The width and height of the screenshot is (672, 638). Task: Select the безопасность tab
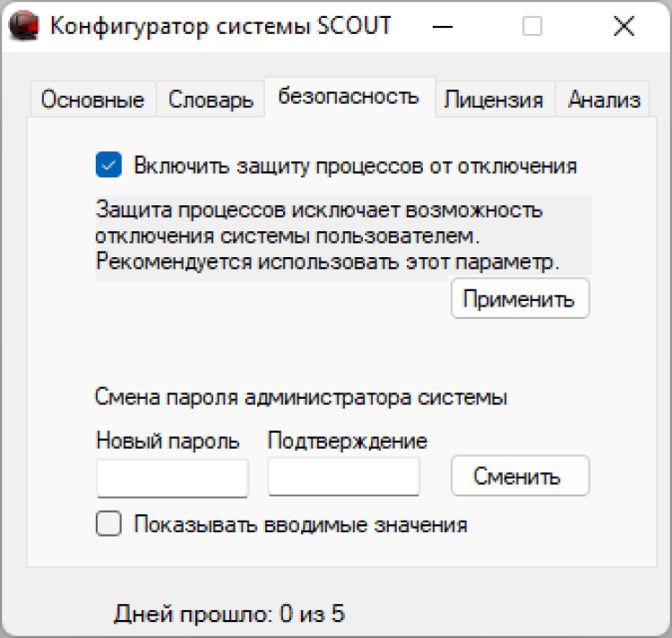(349, 97)
